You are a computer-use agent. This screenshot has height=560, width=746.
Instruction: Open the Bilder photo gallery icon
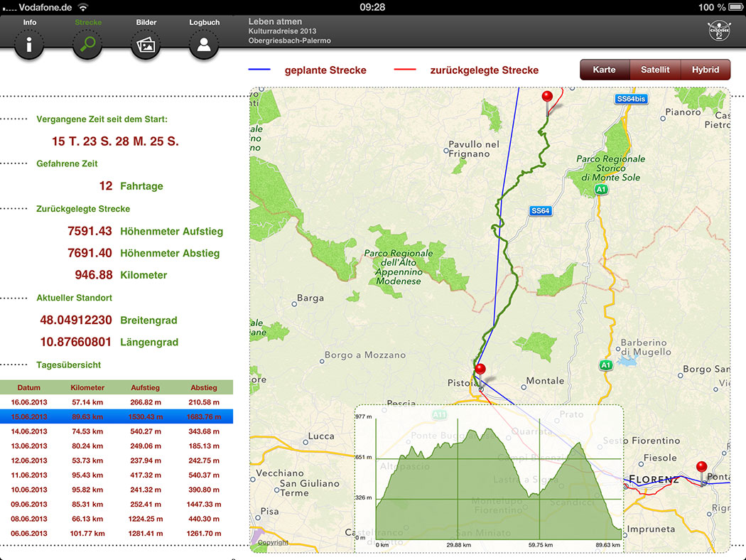pyautogui.click(x=146, y=45)
